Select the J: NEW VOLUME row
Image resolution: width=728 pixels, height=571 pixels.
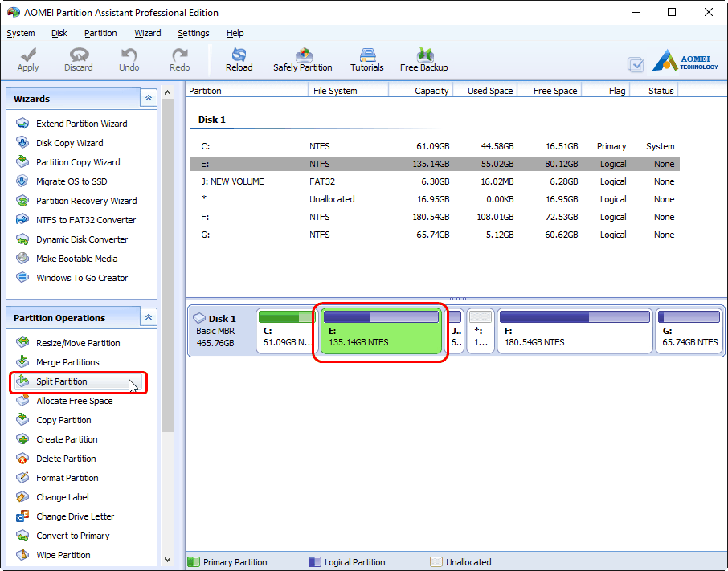(x=435, y=181)
